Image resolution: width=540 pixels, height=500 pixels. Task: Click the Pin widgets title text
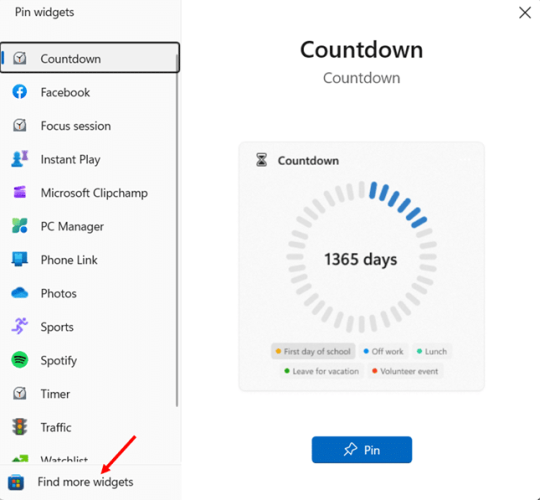click(44, 12)
